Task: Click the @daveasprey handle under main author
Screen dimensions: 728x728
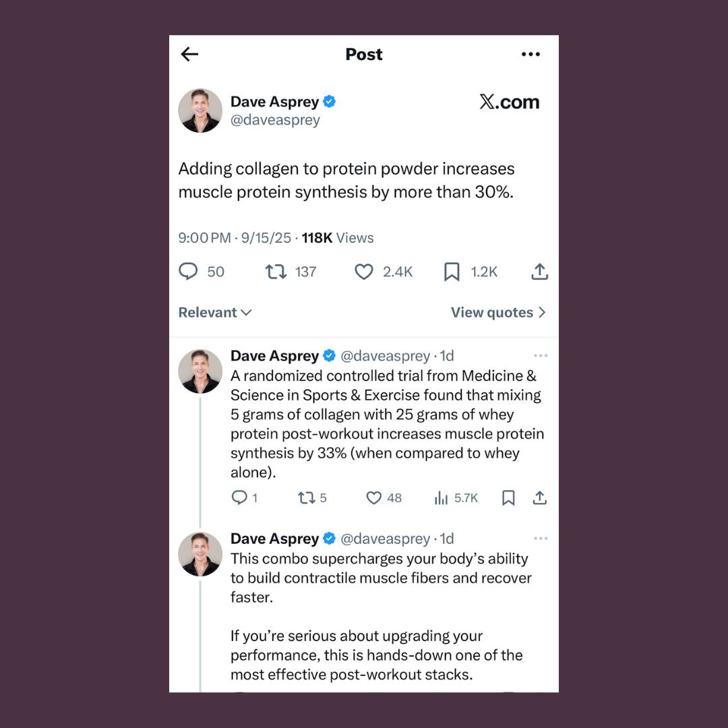Action: [275, 120]
